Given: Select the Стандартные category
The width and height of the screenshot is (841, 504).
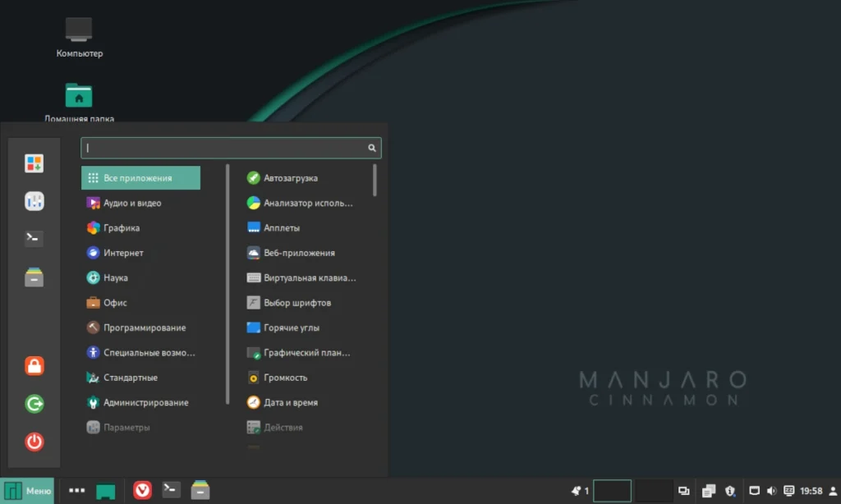Looking at the screenshot, I should coord(140,378).
